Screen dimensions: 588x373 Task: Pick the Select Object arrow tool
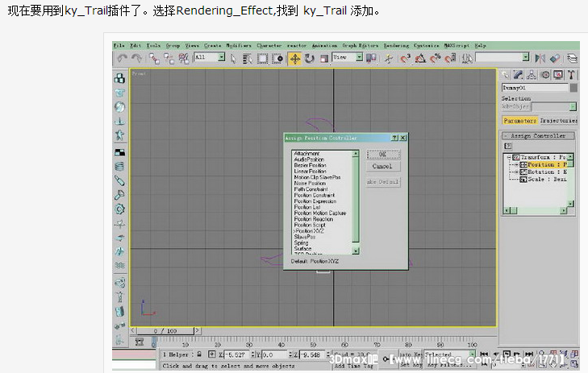pos(233,59)
